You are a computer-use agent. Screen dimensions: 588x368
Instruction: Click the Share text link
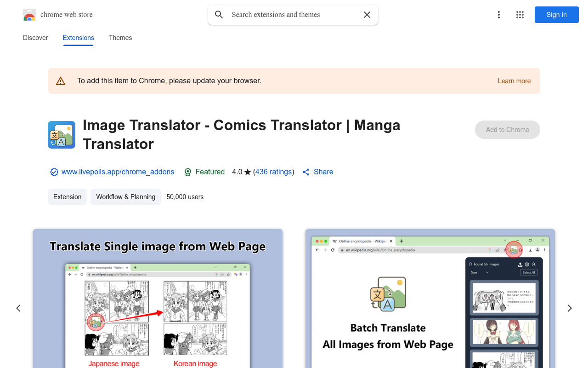click(323, 172)
